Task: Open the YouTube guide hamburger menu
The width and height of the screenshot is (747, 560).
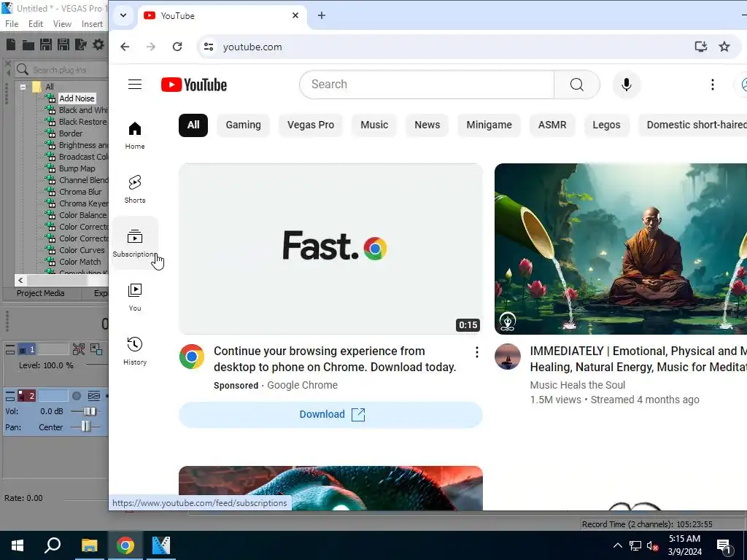Action: click(x=135, y=85)
